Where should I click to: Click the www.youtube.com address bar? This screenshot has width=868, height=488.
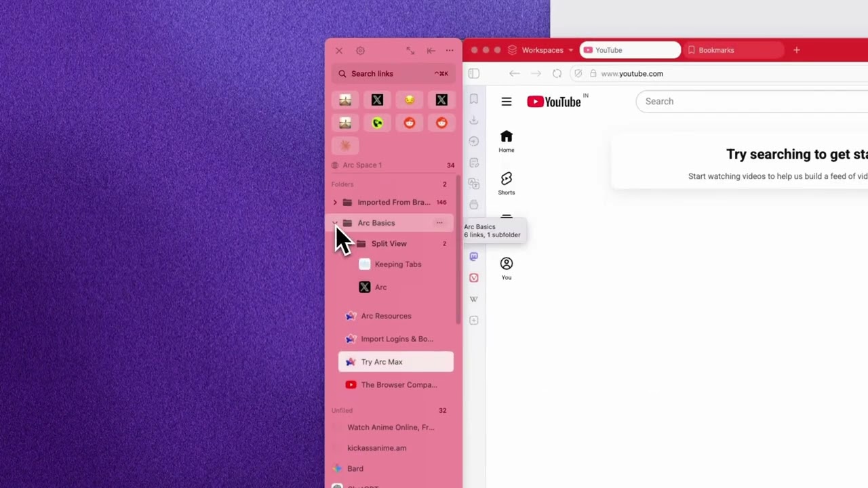coord(632,74)
